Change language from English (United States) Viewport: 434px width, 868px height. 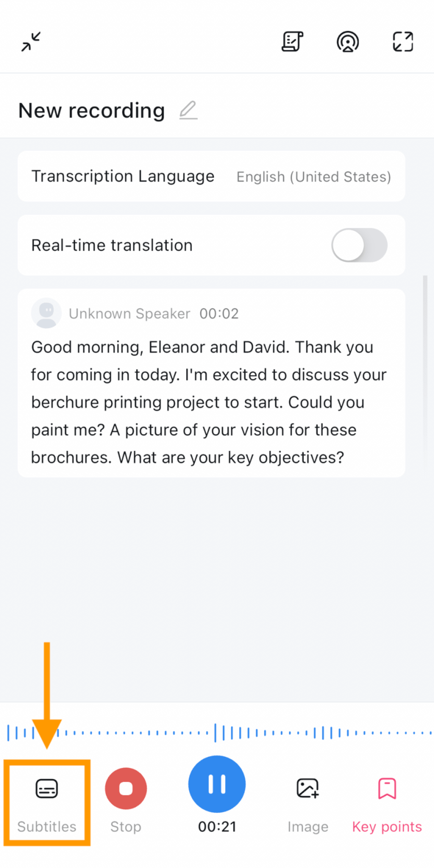[x=314, y=177]
